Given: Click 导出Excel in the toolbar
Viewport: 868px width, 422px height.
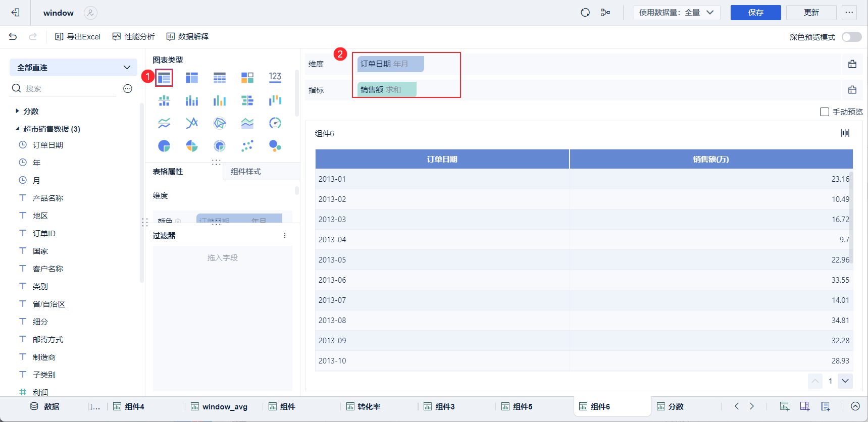Looking at the screenshot, I should pyautogui.click(x=78, y=36).
